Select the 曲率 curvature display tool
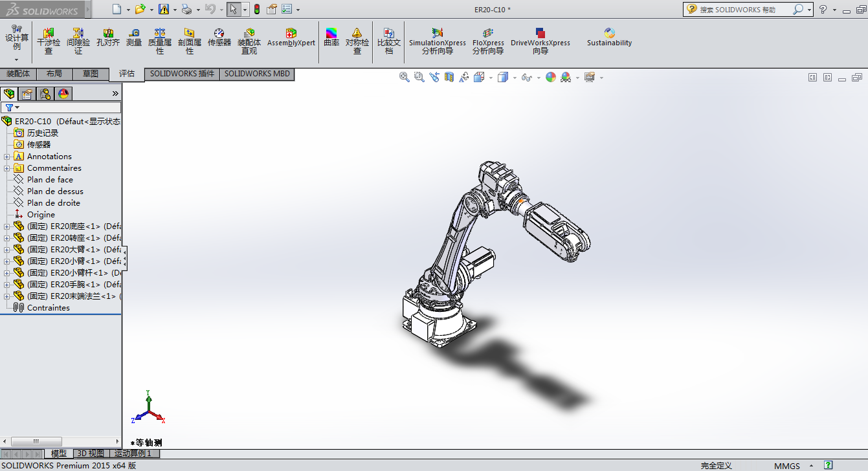This screenshot has height=471, width=868. tap(331, 38)
